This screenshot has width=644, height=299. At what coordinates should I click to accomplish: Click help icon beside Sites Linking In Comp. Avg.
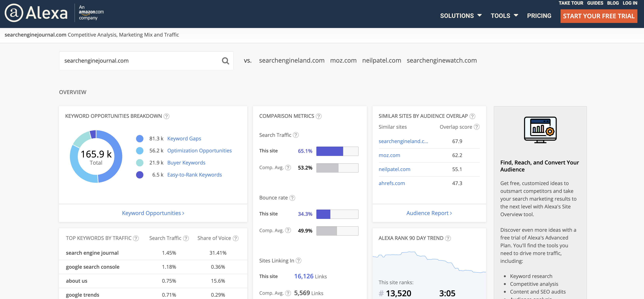point(288,293)
